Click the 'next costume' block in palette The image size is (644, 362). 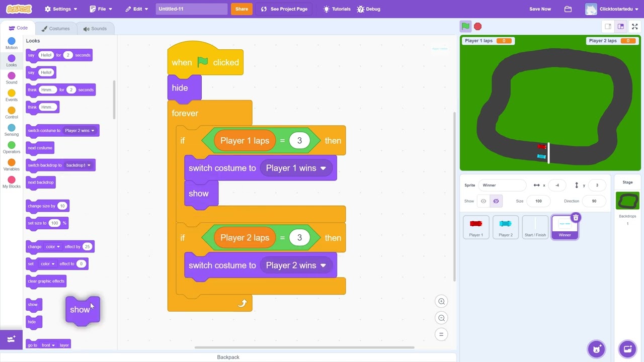[x=40, y=148]
